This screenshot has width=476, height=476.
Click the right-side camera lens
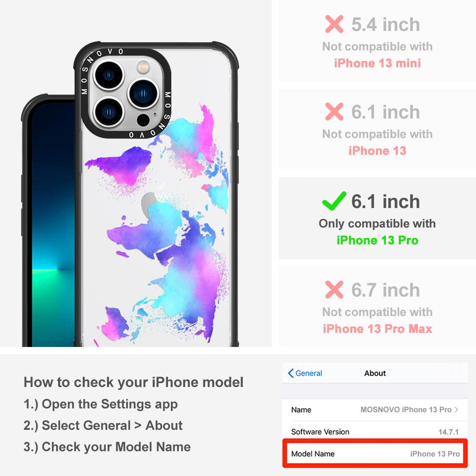pyautogui.click(x=143, y=93)
